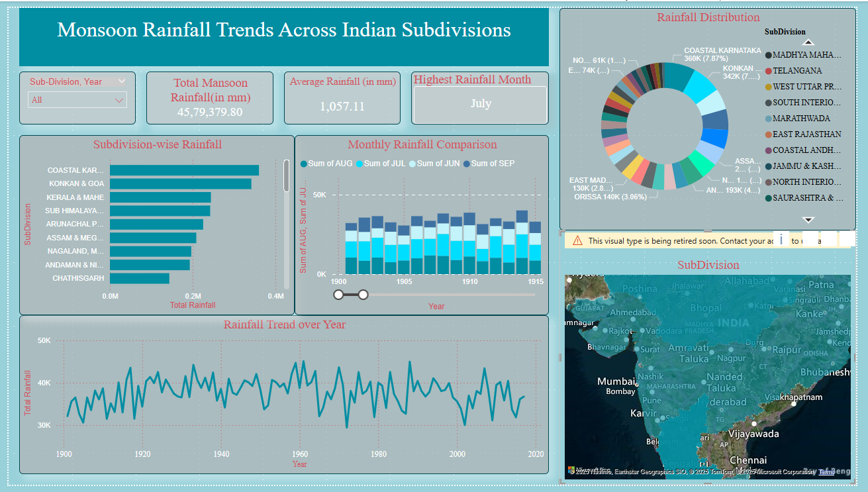Open the Terms link on map

pos(826,471)
